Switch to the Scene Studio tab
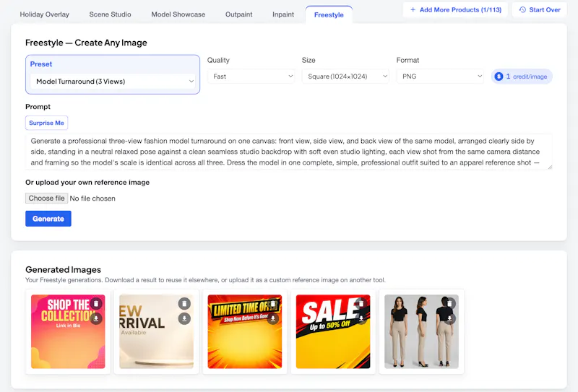 tap(111, 14)
